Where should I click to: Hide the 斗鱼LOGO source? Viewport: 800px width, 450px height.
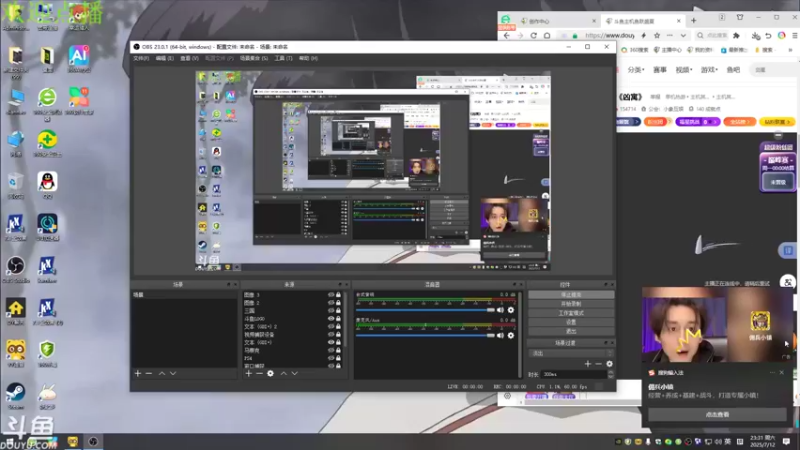[331, 318]
